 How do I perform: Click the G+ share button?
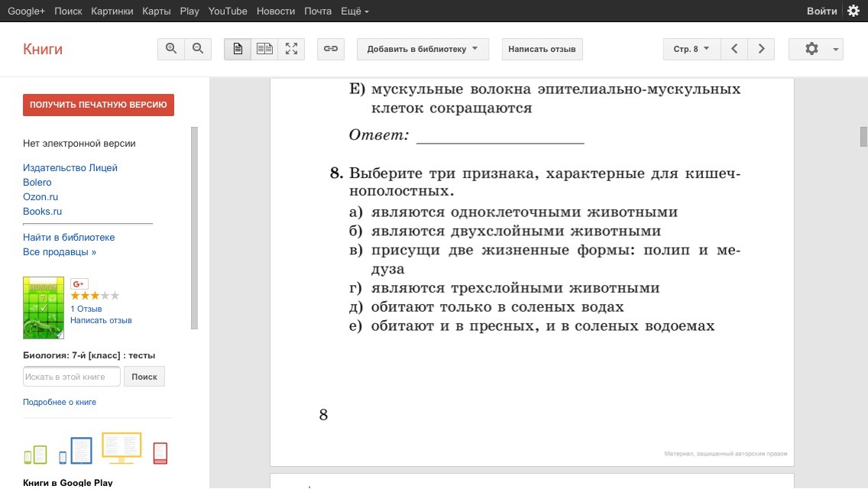tap(79, 283)
